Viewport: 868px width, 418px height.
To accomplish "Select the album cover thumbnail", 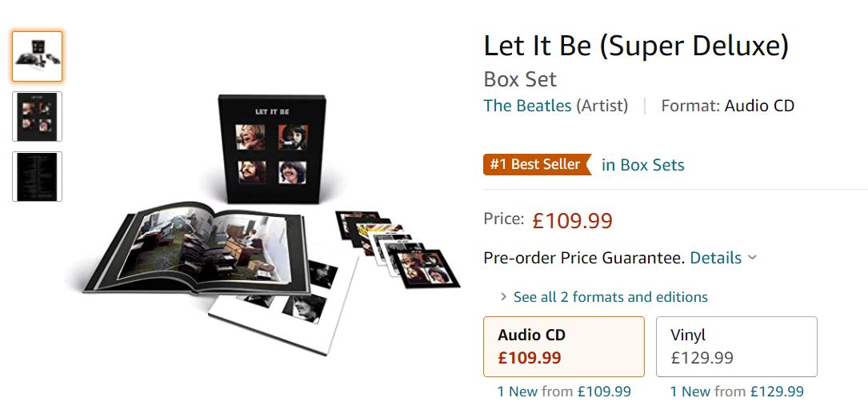I will click(37, 116).
